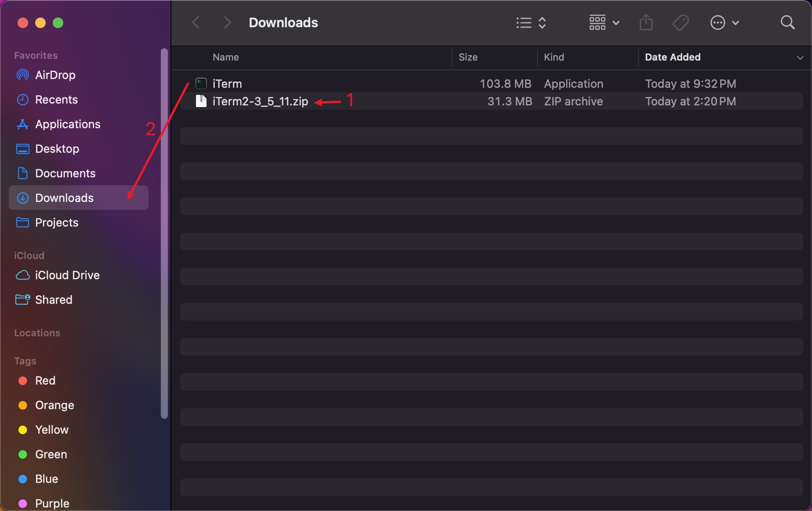Click the Application kind cell
The image size is (812, 511).
pyautogui.click(x=573, y=84)
